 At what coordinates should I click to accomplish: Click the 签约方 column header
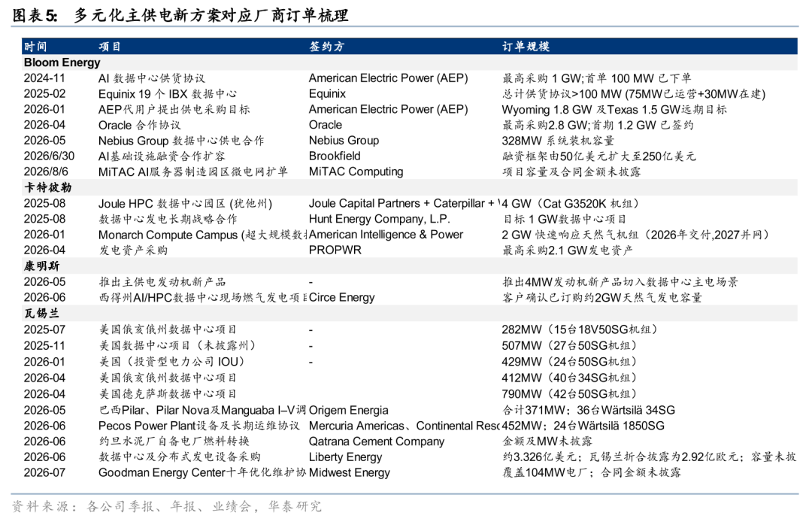(x=326, y=47)
